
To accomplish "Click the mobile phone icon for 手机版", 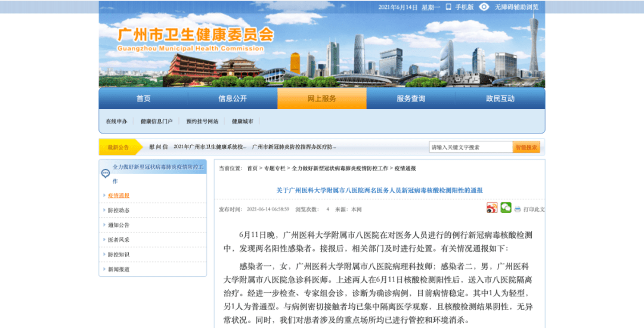I will point(449,7).
